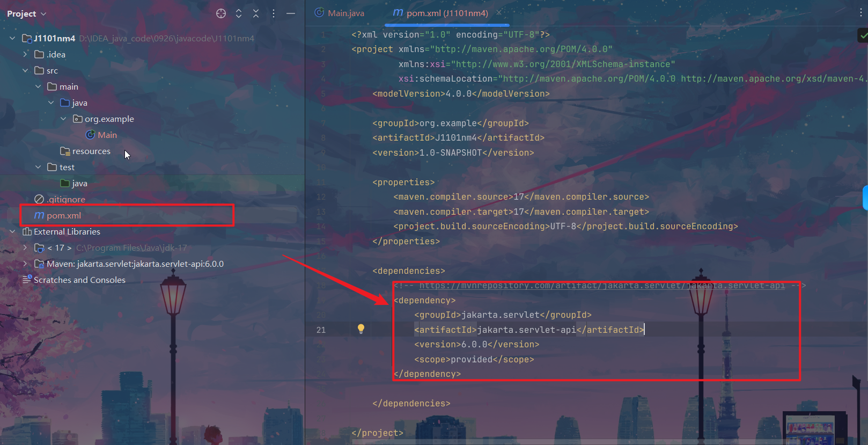Expand the Maven jakarta.servlet-api library node
The image size is (868, 445).
coord(25,264)
